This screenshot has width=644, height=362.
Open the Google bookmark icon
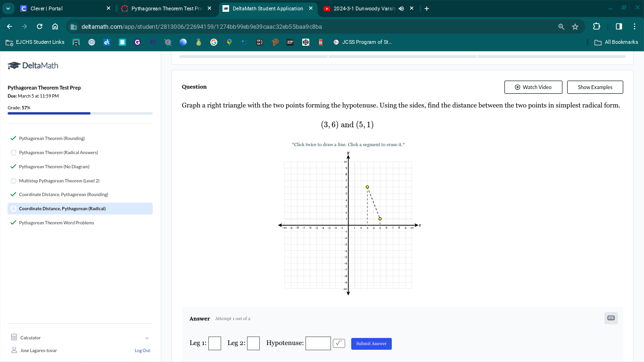coord(214,42)
